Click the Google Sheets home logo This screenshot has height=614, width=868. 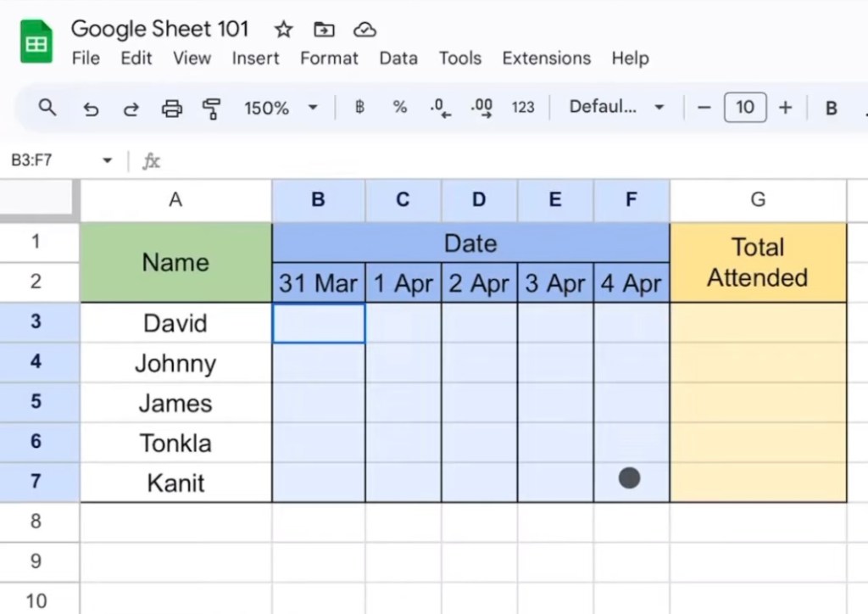coord(36,42)
